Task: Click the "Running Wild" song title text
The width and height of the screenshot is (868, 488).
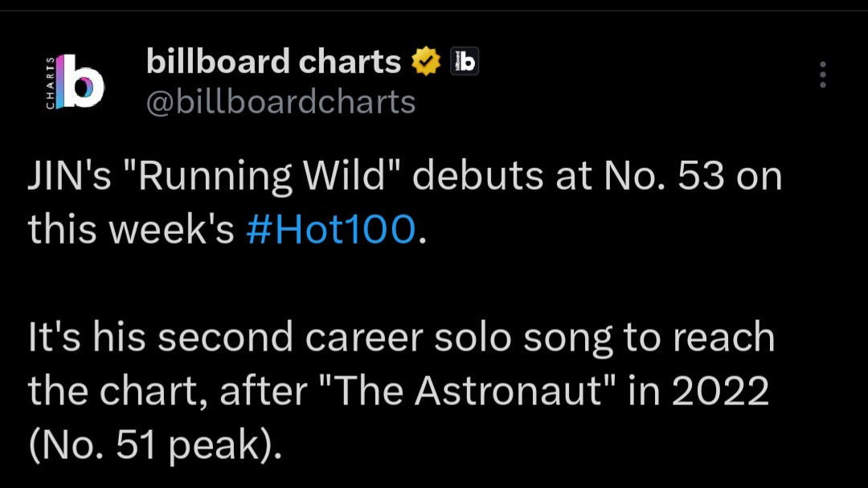Action: point(262,177)
